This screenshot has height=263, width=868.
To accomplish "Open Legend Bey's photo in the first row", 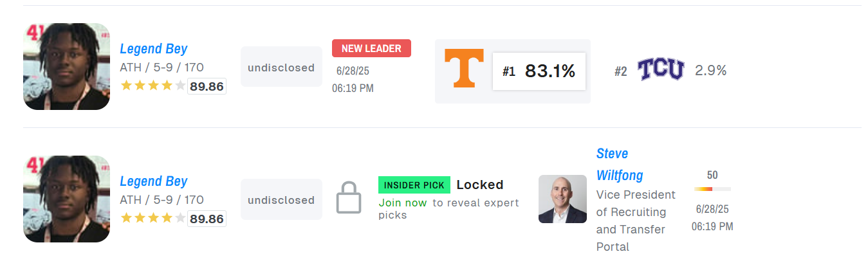I will point(66,66).
